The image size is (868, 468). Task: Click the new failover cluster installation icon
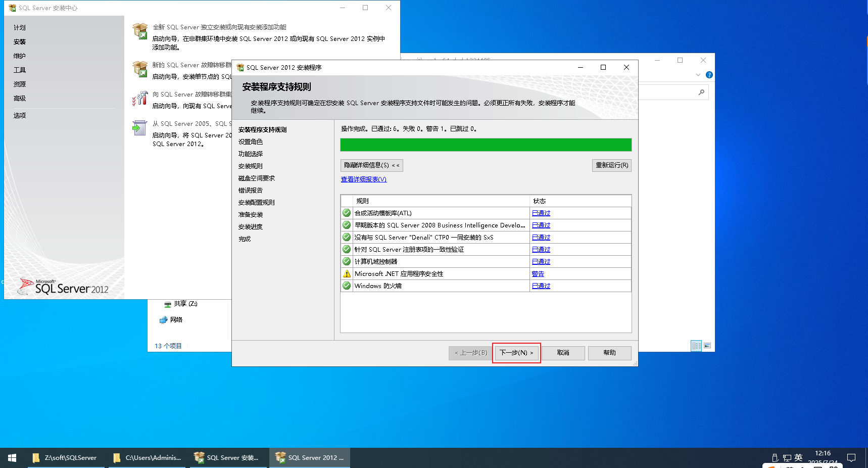140,69
